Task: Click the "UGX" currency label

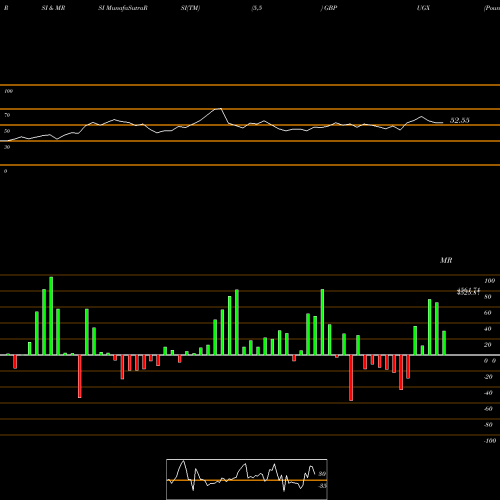Action: pyautogui.click(x=423, y=8)
